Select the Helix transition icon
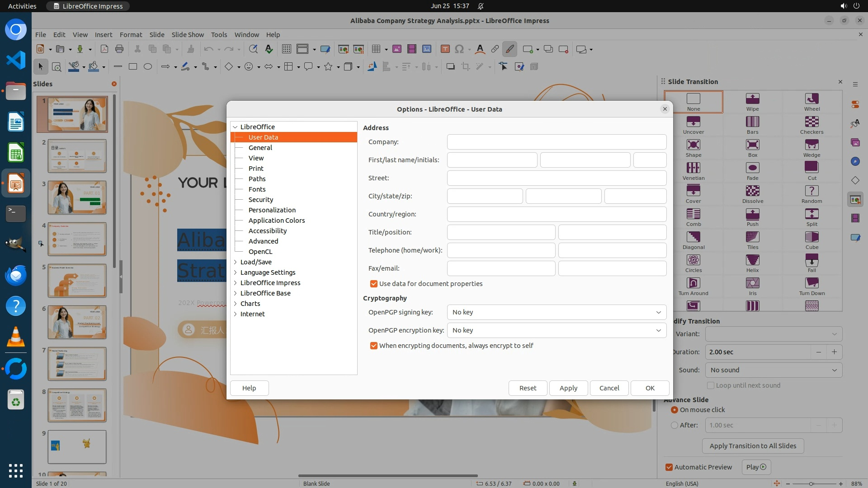 tap(752, 260)
